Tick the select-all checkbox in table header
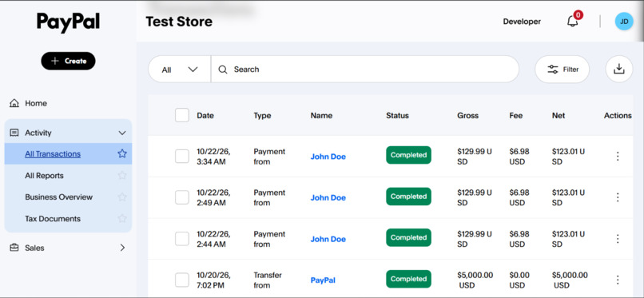Image resolution: width=644 pixels, height=298 pixels. (x=182, y=115)
